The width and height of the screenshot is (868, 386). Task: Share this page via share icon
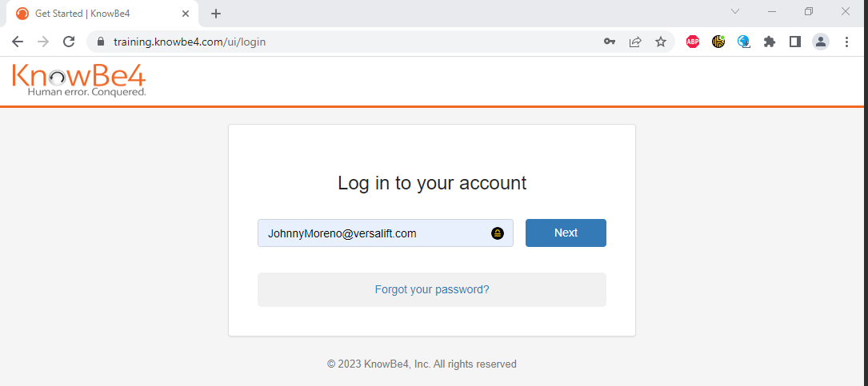click(635, 42)
